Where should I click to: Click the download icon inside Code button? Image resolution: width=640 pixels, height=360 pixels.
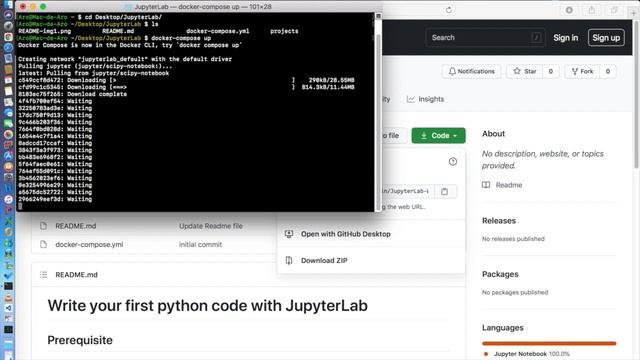(x=424, y=136)
